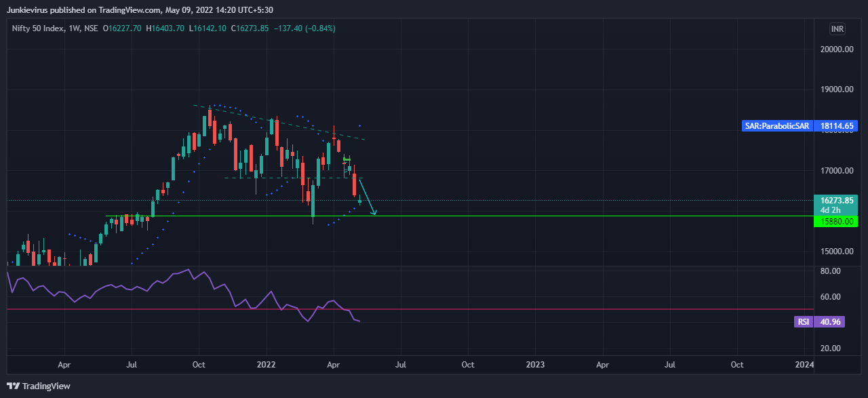The width and height of the screenshot is (868, 398).
Task: Click the 16273.85 current price tag
Action: tap(835, 201)
